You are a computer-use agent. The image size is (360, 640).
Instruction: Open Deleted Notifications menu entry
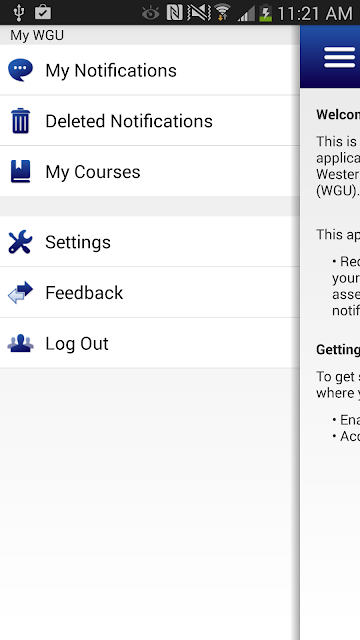[x=150, y=121]
